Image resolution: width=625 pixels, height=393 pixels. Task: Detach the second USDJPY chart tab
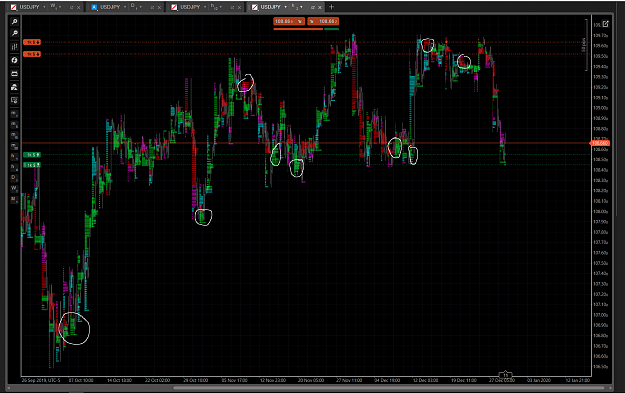[x=152, y=7]
